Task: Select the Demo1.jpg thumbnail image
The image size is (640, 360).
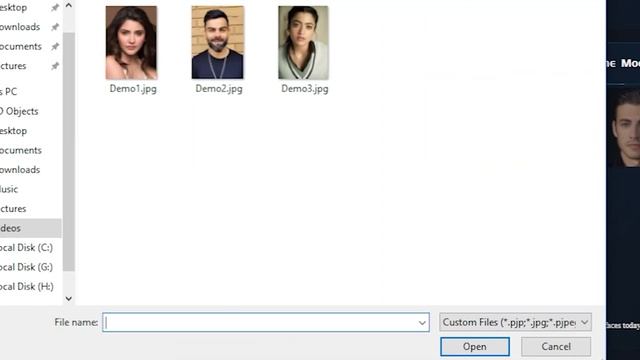Action: [131, 42]
